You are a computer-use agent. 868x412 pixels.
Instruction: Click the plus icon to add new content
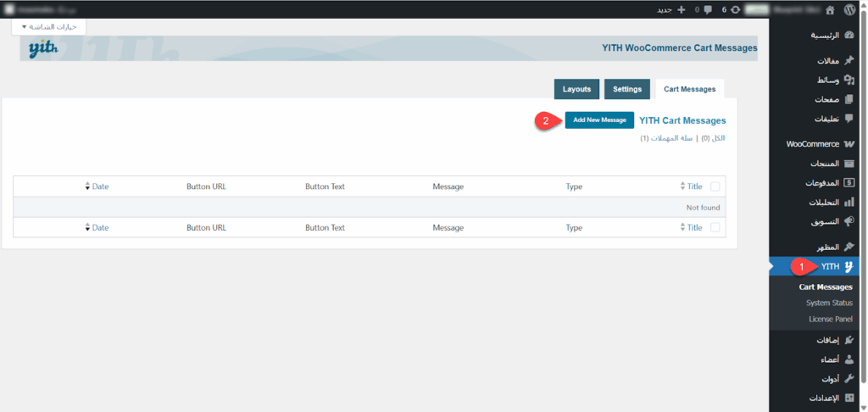click(681, 9)
